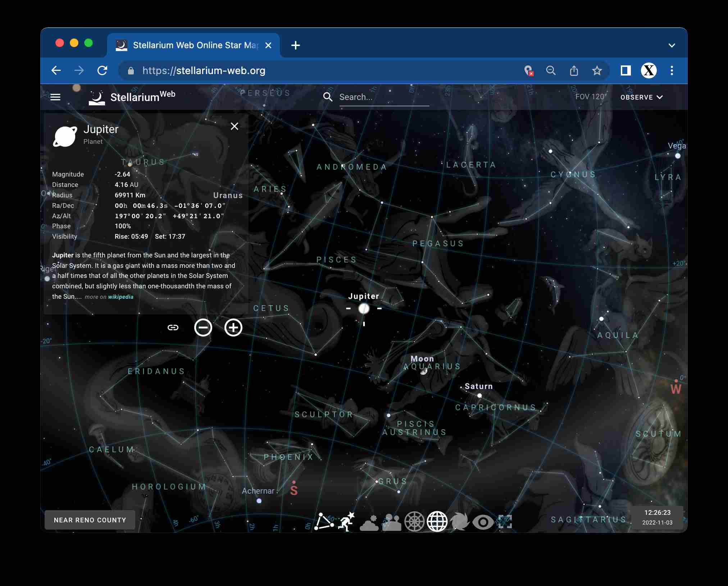Image resolution: width=728 pixels, height=586 pixels.
Task: Close the Jupiter info panel
Action: coord(235,126)
